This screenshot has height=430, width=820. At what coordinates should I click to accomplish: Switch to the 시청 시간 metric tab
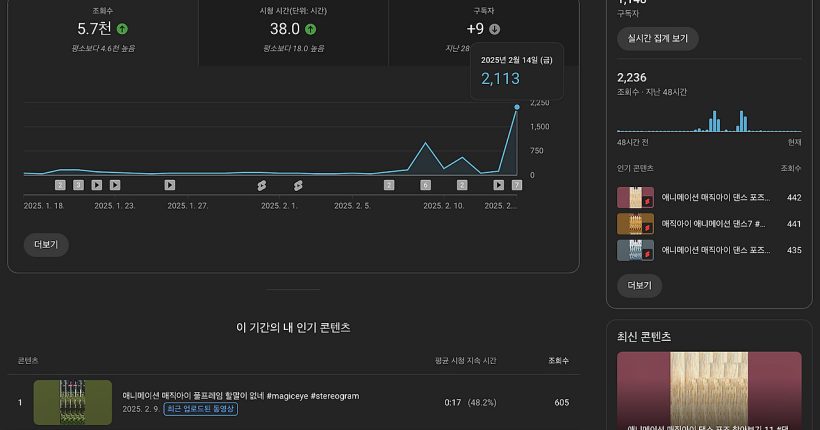(293, 30)
